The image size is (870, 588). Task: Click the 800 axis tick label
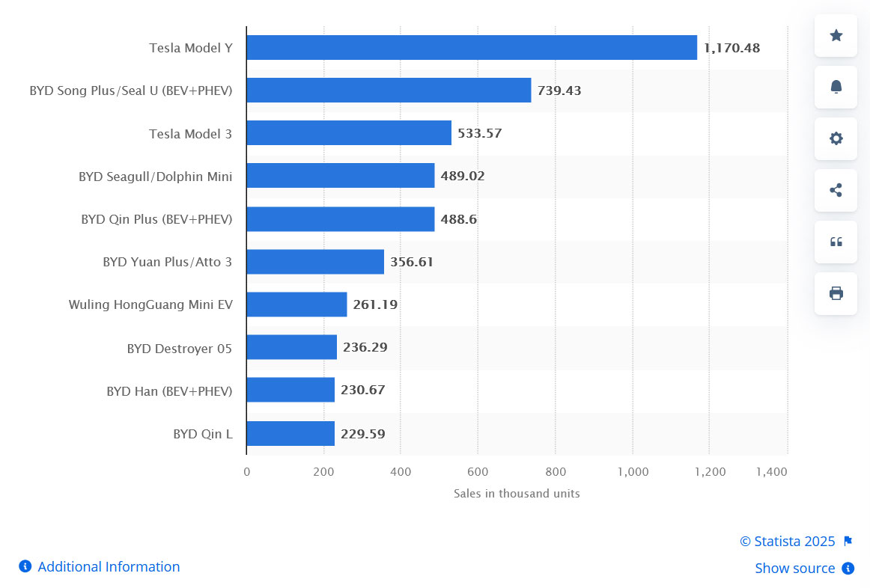point(556,472)
